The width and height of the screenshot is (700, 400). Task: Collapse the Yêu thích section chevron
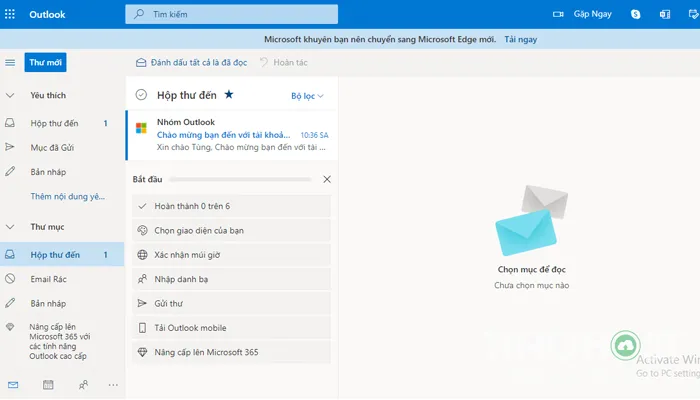[x=10, y=95]
